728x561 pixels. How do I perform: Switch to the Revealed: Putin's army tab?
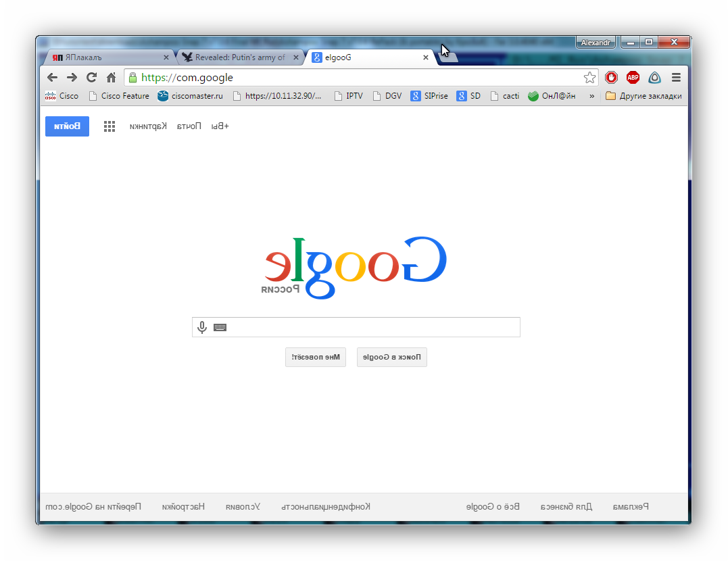pos(237,57)
